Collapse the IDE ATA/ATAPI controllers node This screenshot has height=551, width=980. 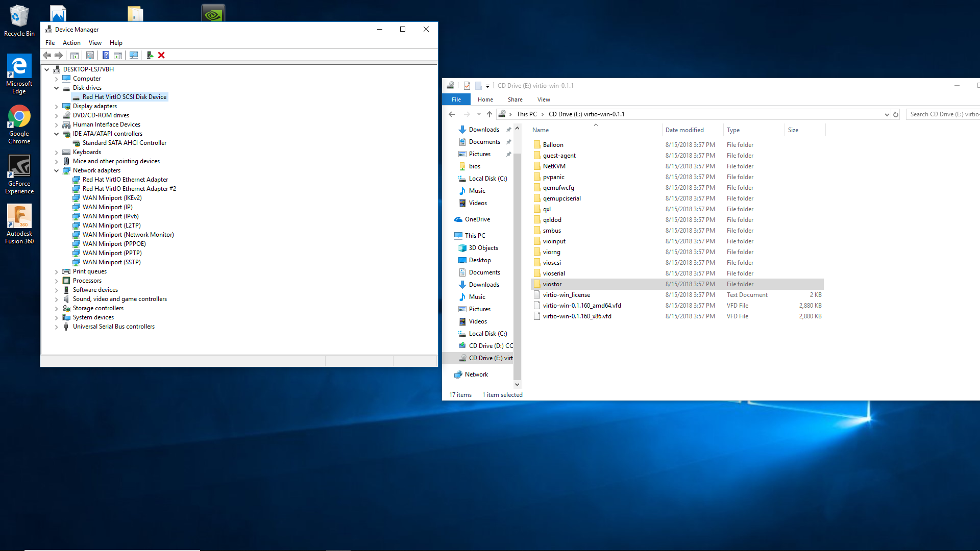[x=57, y=134]
